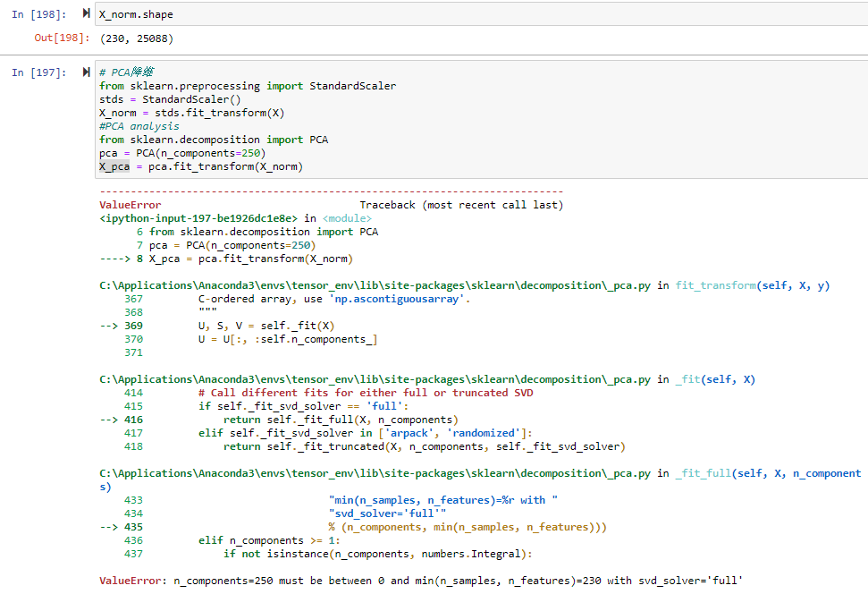This screenshot has width=868, height=594.
Task: Click the 'from sklearn.decomposition import PCA' input line
Action: 214,140
